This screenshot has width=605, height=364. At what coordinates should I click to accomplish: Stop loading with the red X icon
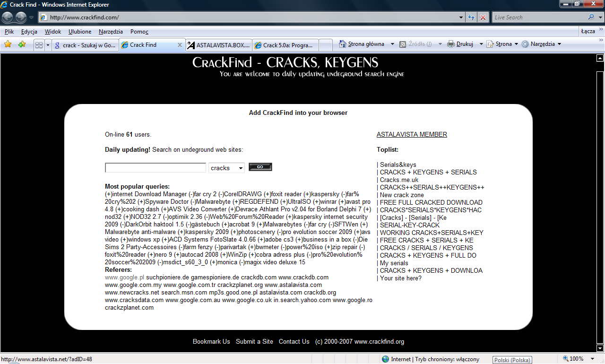coord(483,17)
